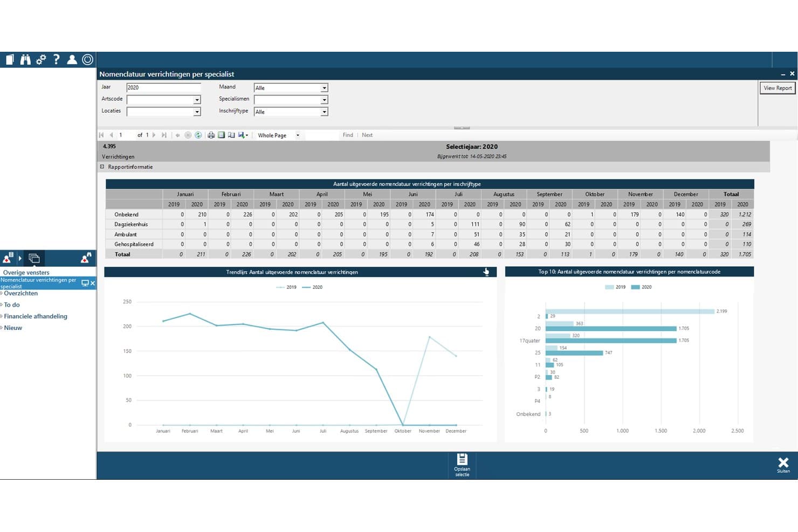Click patient search icon with binoculars
This screenshot has height=532, width=798.
click(86, 258)
